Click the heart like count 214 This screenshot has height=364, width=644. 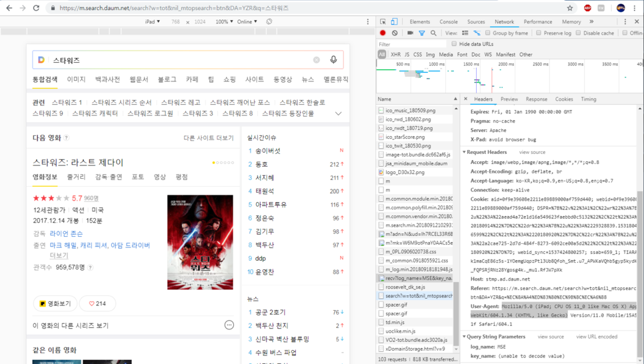click(97, 303)
